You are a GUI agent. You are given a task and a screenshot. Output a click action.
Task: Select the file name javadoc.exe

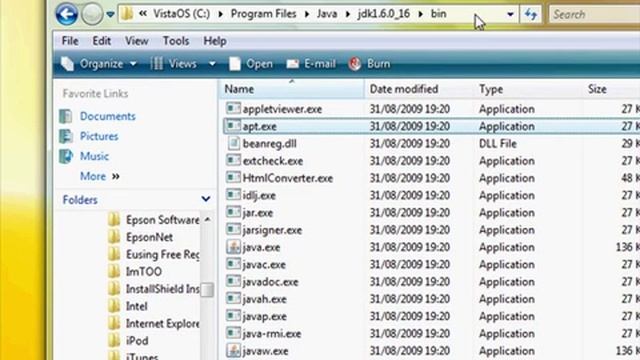coord(270,282)
